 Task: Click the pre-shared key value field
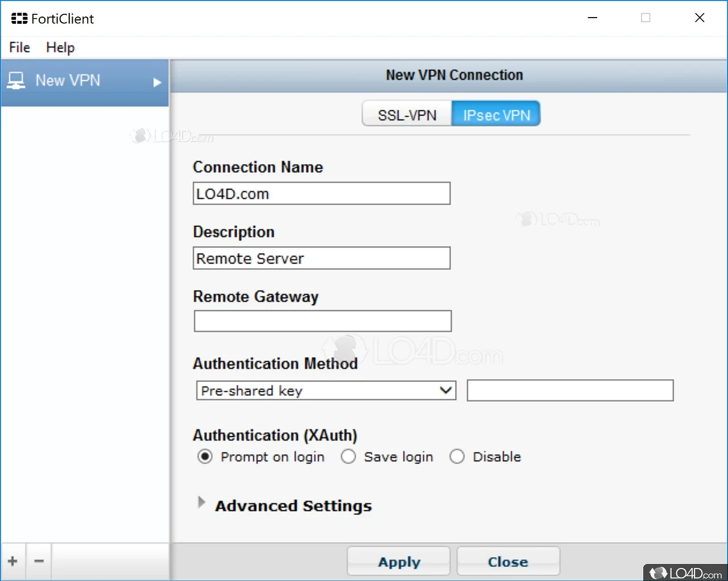coord(570,391)
